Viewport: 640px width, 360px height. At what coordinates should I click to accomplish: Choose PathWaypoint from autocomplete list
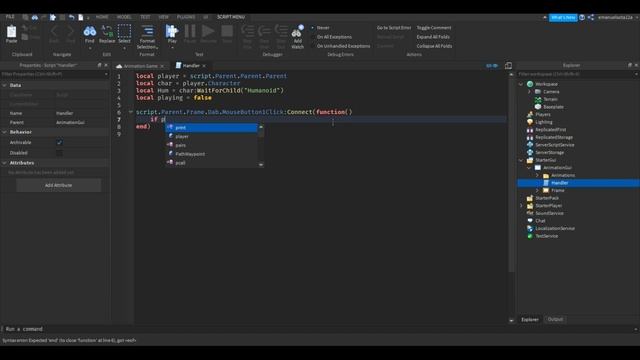click(x=211, y=154)
